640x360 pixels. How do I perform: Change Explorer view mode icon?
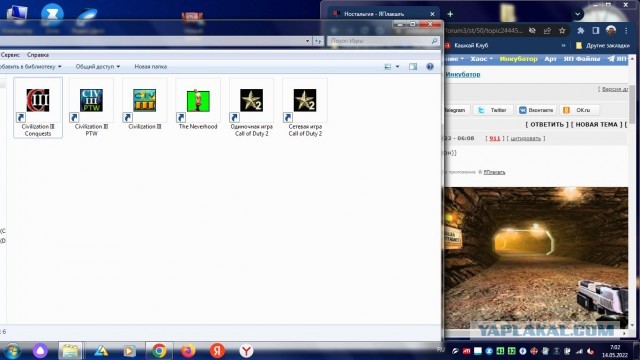(388, 67)
